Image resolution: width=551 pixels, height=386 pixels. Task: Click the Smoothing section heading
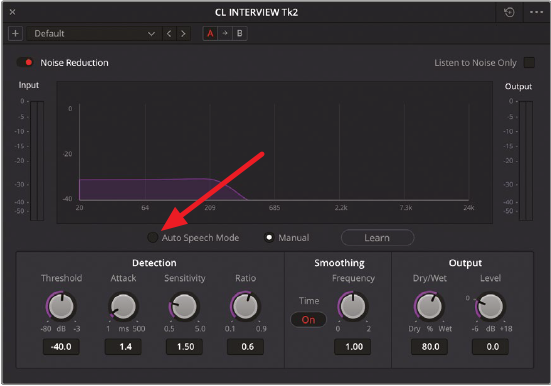(339, 263)
